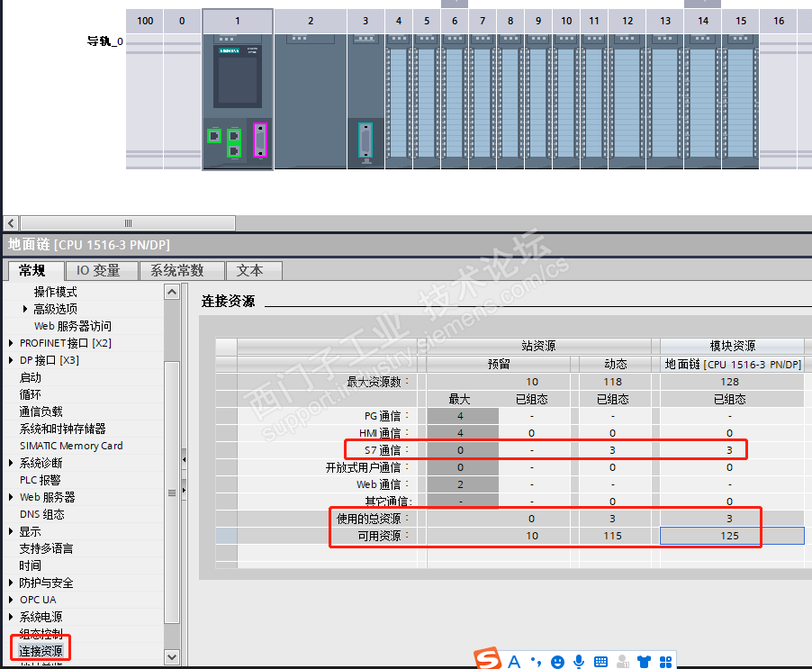Select 通信负载 in the property tree
Image resolution: width=812 pixels, height=669 pixels.
(41, 411)
